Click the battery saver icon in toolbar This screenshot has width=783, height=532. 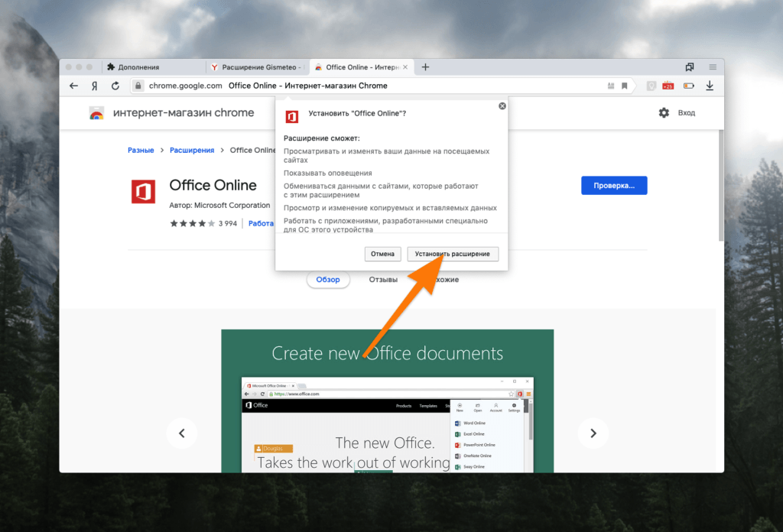(689, 86)
